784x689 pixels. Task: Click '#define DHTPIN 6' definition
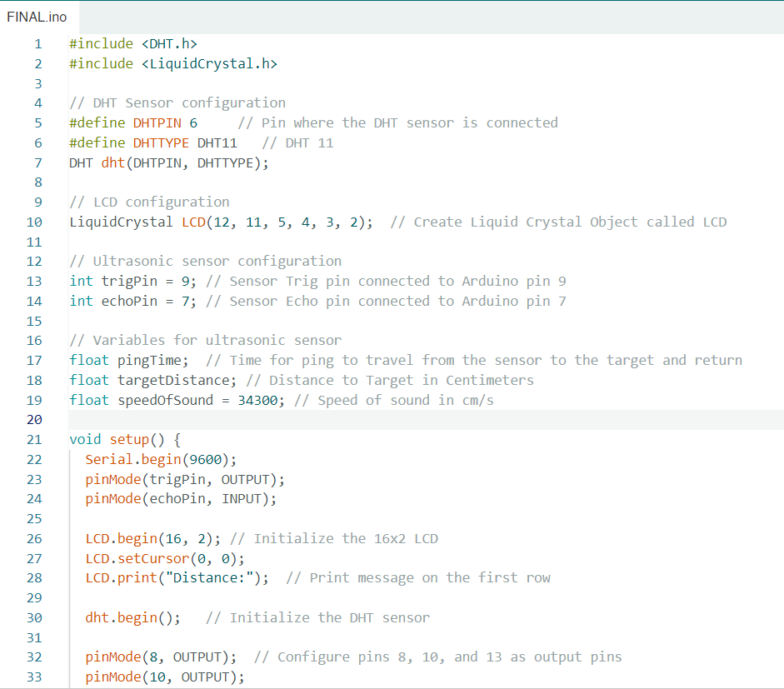pyautogui.click(x=133, y=123)
